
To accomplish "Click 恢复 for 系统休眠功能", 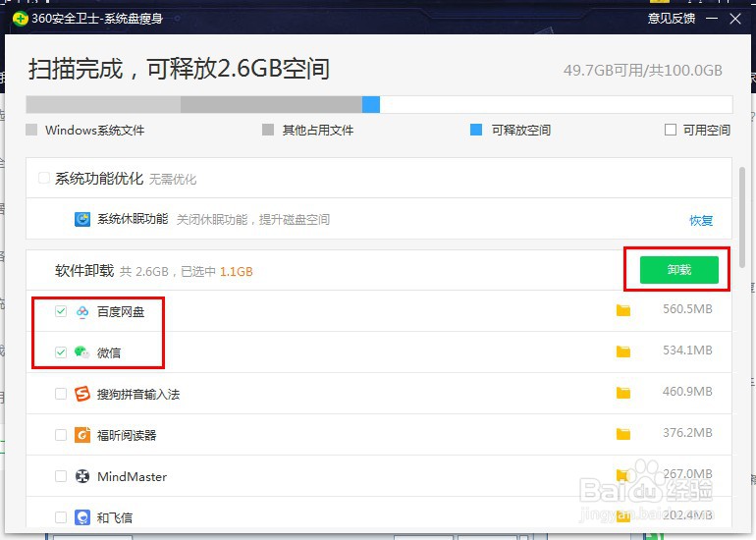I will coord(701,220).
